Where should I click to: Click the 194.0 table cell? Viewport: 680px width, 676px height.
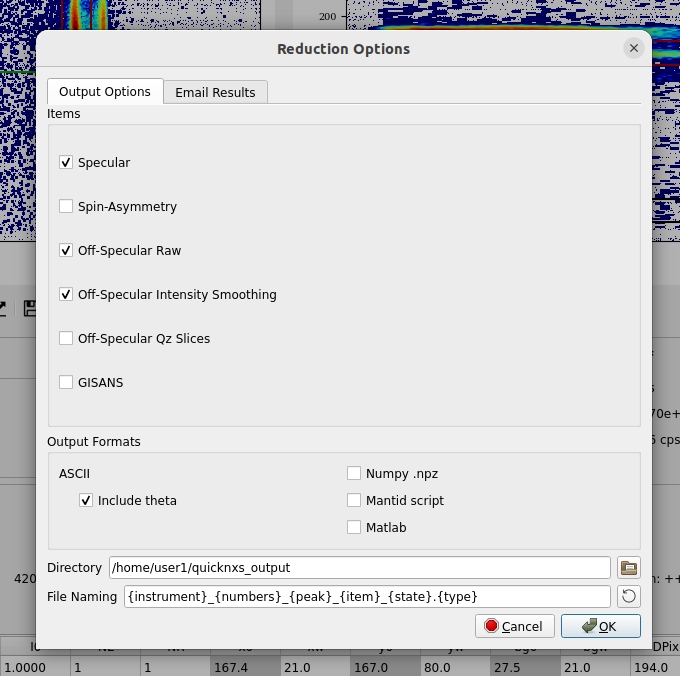point(655,667)
